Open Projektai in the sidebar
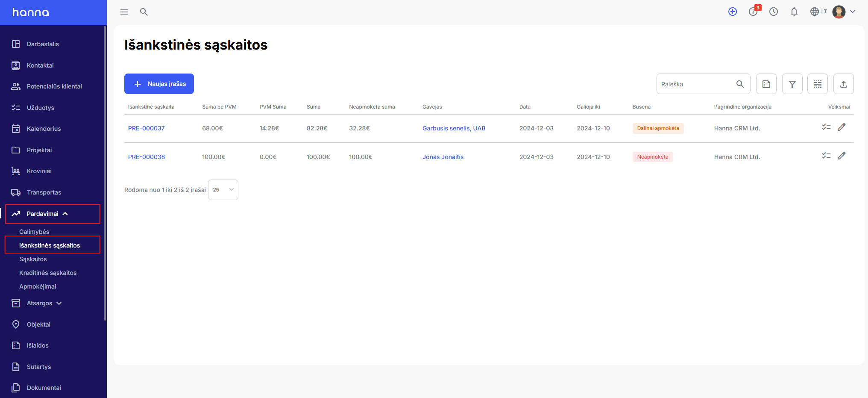This screenshot has height=398, width=868. pyautogui.click(x=39, y=150)
